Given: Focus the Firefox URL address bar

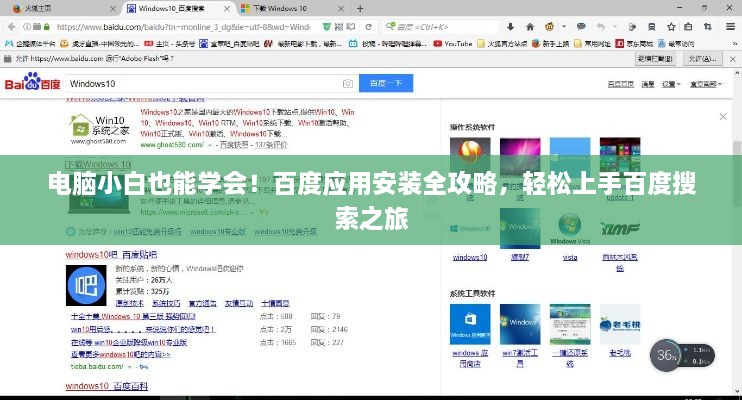Looking at the screenshot, I should click(182, 27).
